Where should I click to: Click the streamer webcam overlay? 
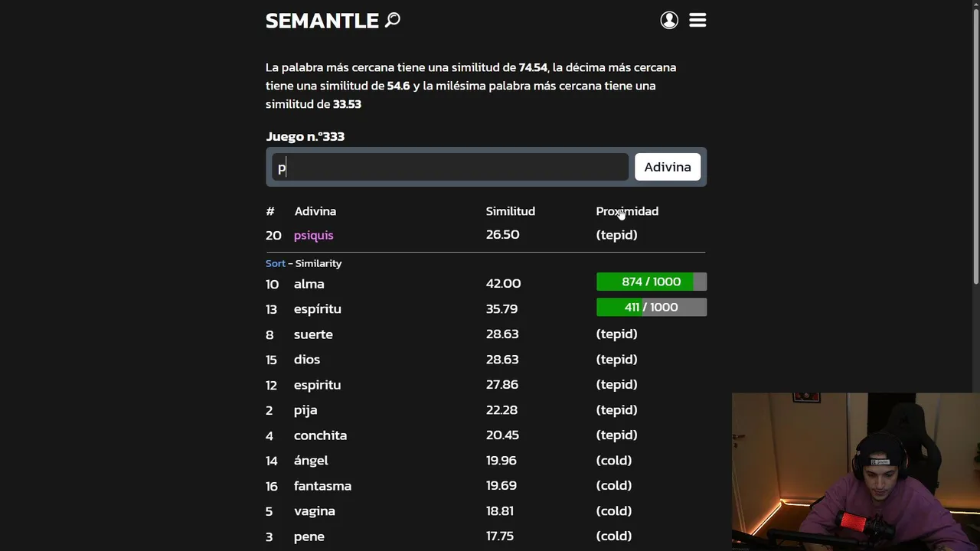tap(855, 471)
